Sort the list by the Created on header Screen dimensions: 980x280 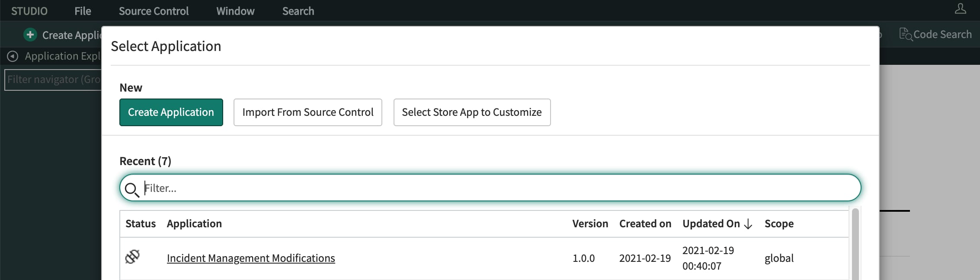(645, 224)
